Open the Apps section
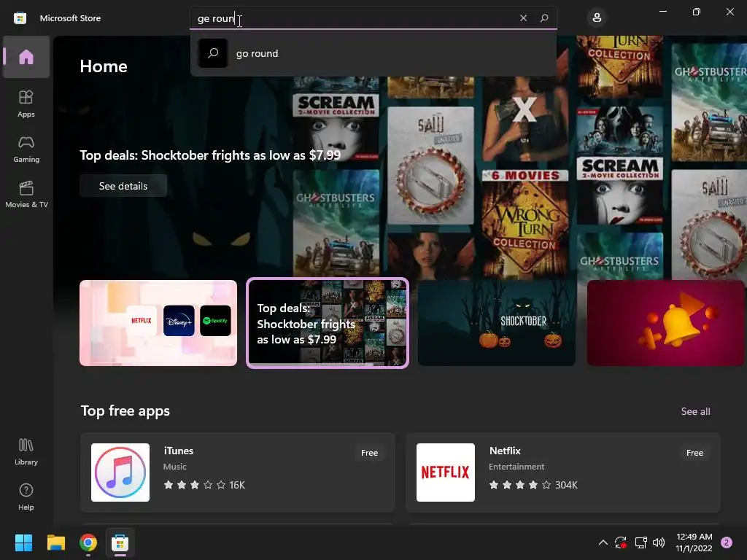The height and width of the screenshot is (560, 747). (26, 104)
